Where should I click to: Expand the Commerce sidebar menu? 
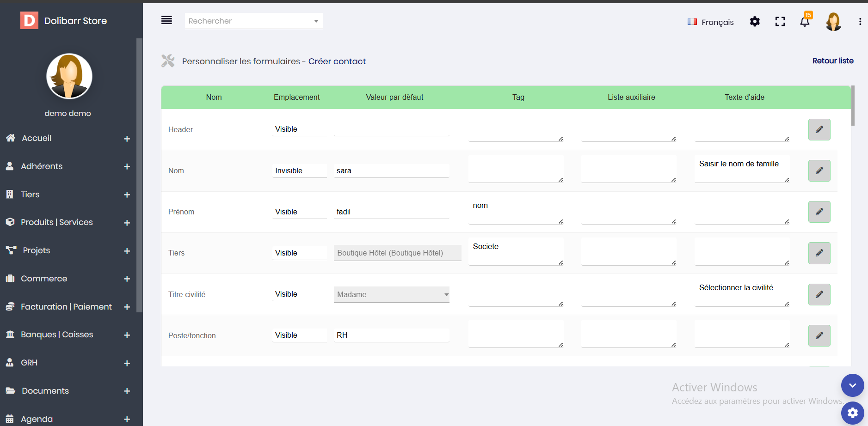point(127,279)
